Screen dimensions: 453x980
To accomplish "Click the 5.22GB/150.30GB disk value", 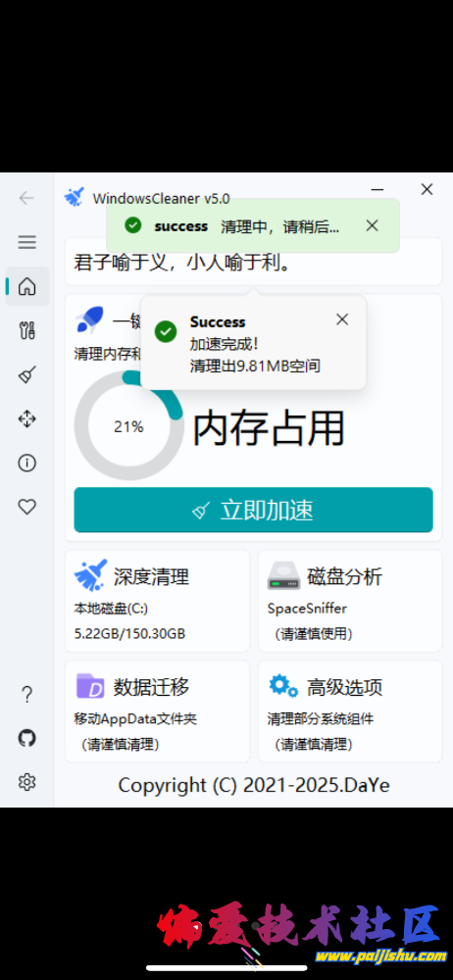I will pyautogui.click(x=129, y=634).
